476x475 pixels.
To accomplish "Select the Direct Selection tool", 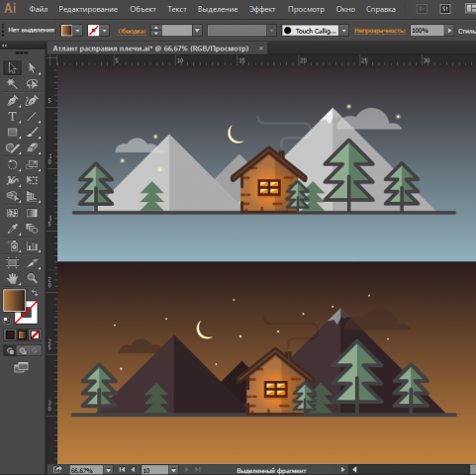I will (32, 67).
